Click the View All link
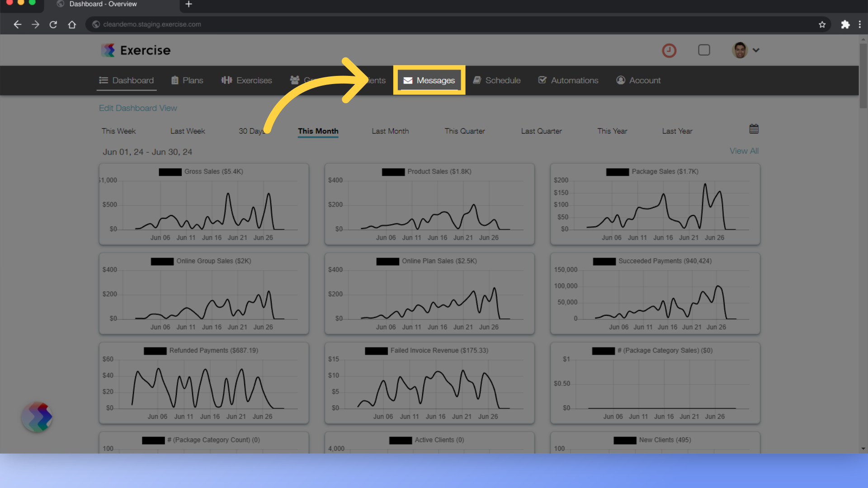The image size is (868, 488). click(744, 151)
